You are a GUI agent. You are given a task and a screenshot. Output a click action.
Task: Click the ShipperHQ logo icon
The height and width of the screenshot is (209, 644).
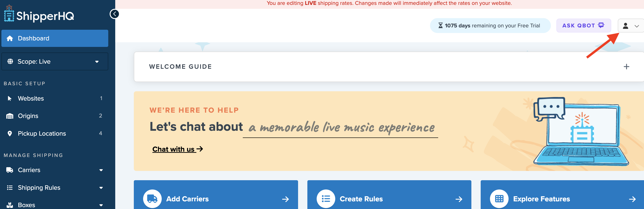[9, 14]
